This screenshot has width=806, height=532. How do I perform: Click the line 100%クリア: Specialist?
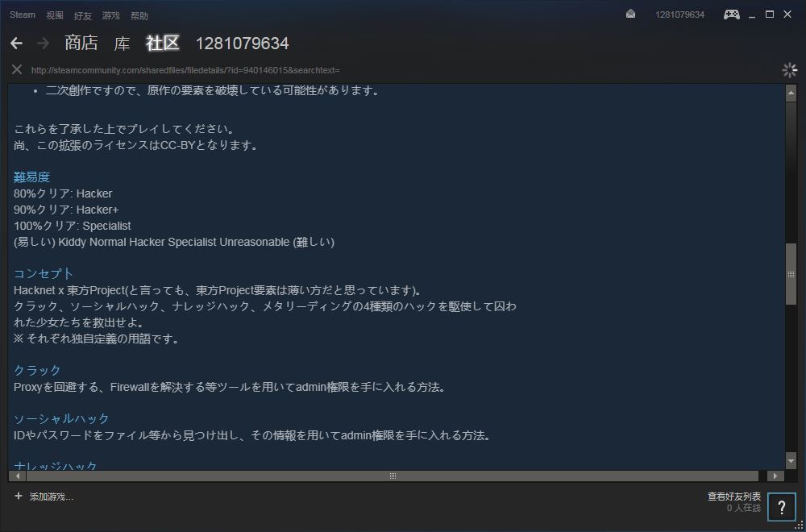click(x=72, y=226)
